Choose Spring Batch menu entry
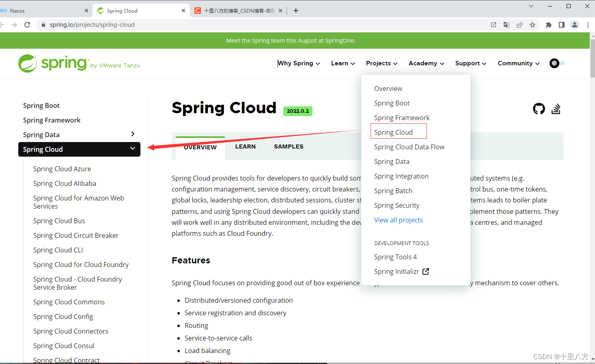 click(393, 191)
